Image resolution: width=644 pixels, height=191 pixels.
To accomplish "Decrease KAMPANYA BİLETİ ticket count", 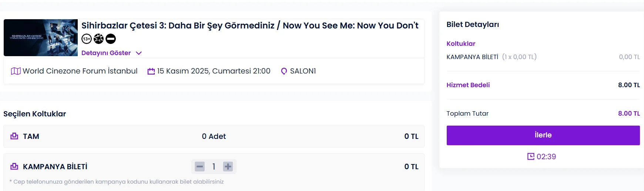I will click(x=200, y=167).
